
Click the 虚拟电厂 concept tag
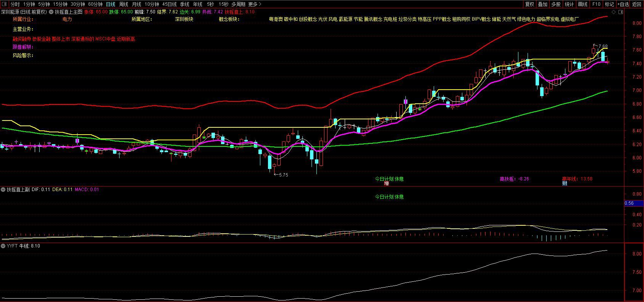(x=570, y=19)
